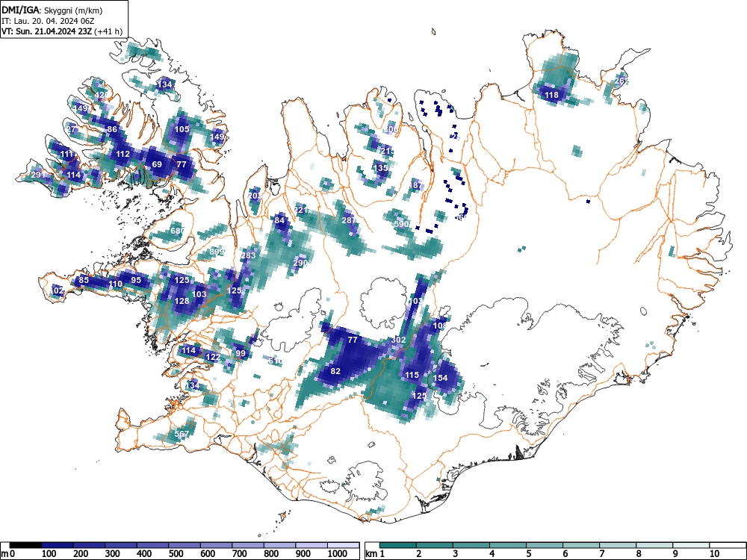Click the 'DMI/IGA: Skyggni (m/km)' title text
Screen dimensions: 747x560
[x=52, y=10]
